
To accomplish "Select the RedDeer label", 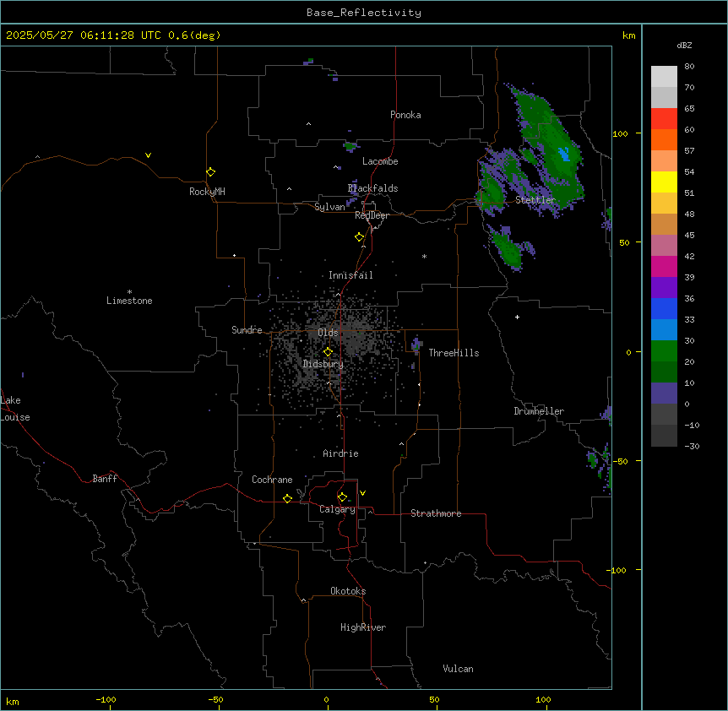I will point(372,215).
